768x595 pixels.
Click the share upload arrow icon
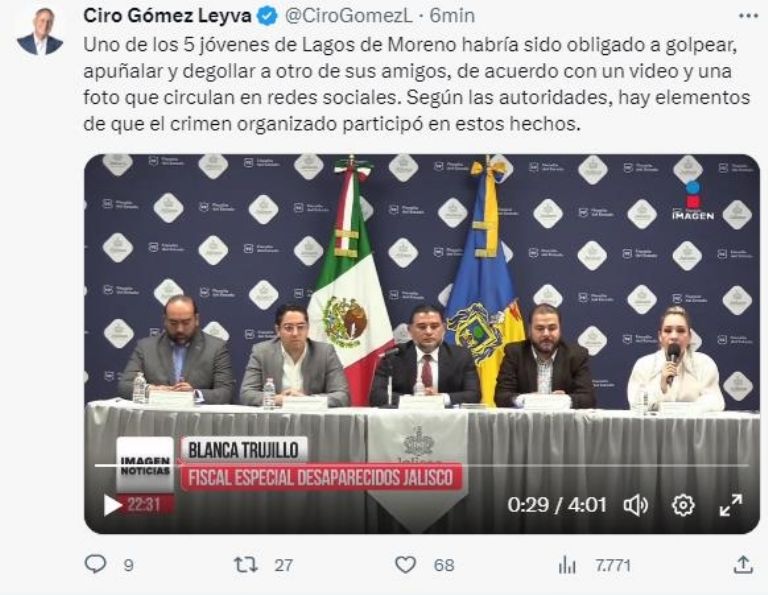[743, 564]
